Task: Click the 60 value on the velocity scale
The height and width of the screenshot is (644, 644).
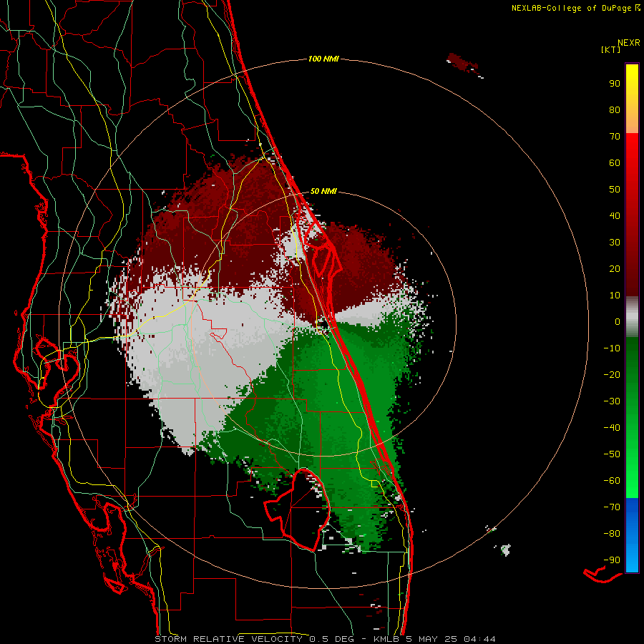Action: click(x=615, y=162)
